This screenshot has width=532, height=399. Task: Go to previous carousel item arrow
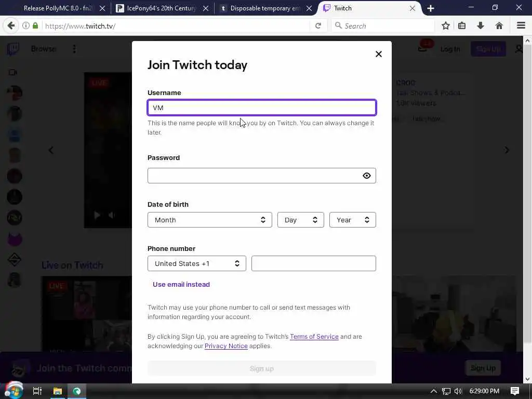51,150
